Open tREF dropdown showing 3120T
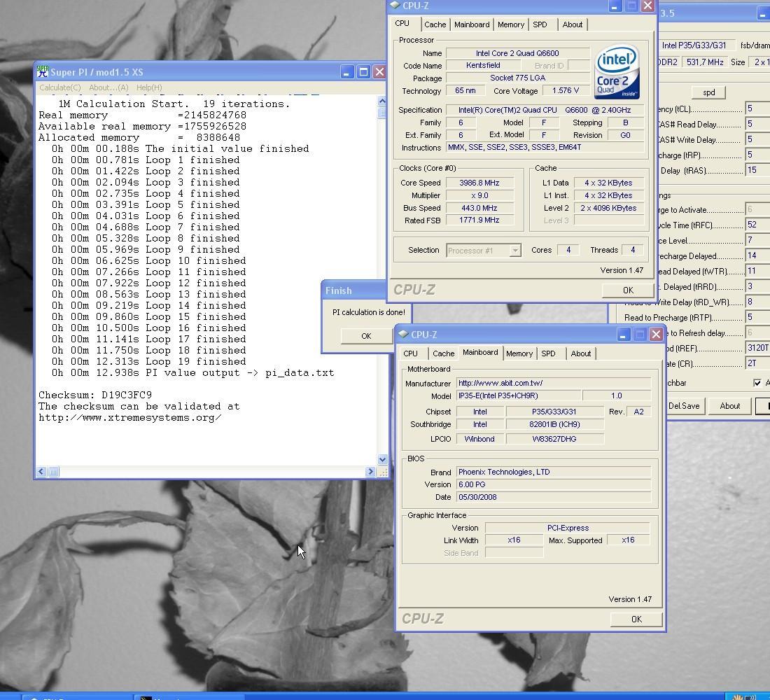The image size is (770, 700). point(757,348)
